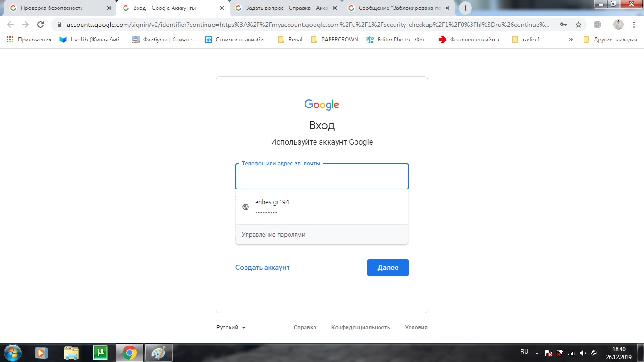Close the 'Сообщение Заблокирована' tab

pos(447,8)
